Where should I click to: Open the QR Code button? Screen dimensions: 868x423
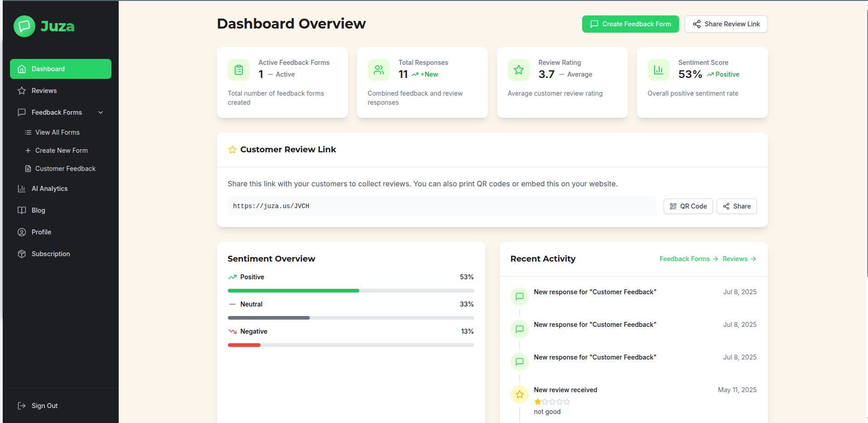(688, 206)
